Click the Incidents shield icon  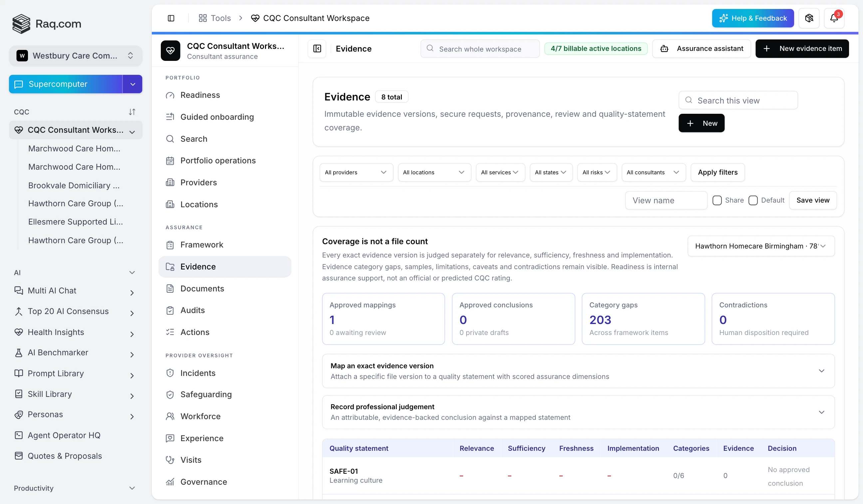tap(170, 373)
